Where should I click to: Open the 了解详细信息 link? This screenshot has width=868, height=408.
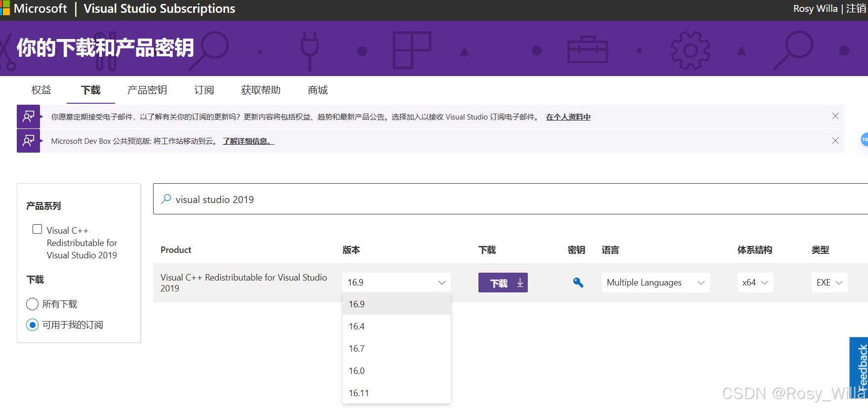pos(248,141)
